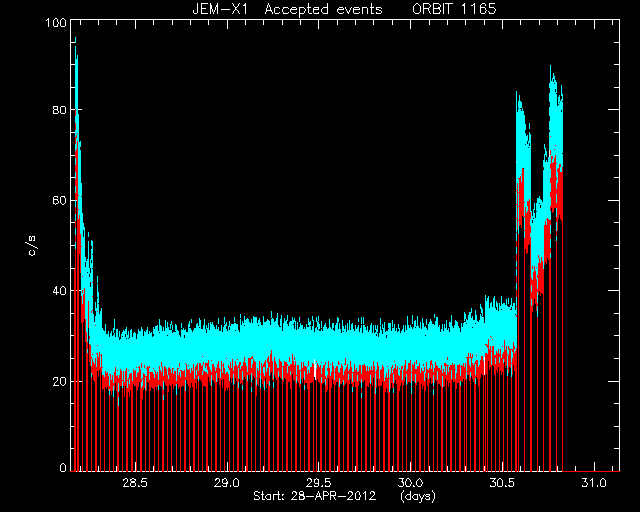
Task: Click the '80' y-axis tick label
Action: [59, 110]
